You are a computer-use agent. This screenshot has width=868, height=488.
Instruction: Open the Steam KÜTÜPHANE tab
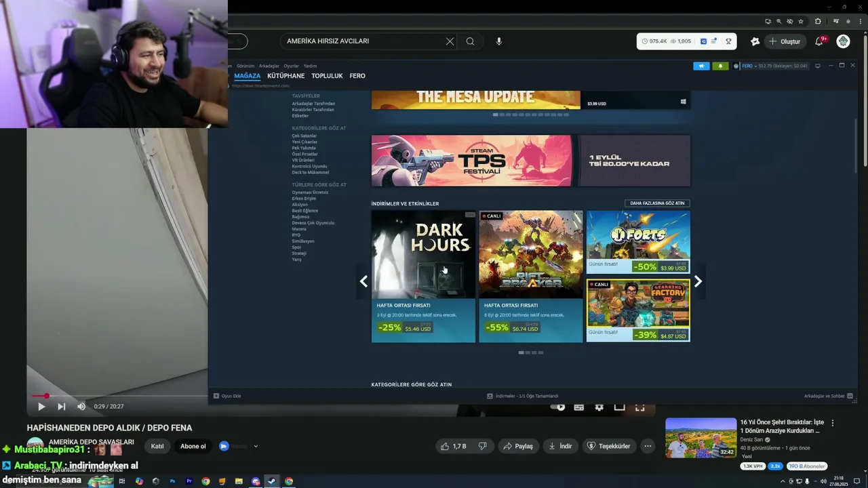point(286,76)
